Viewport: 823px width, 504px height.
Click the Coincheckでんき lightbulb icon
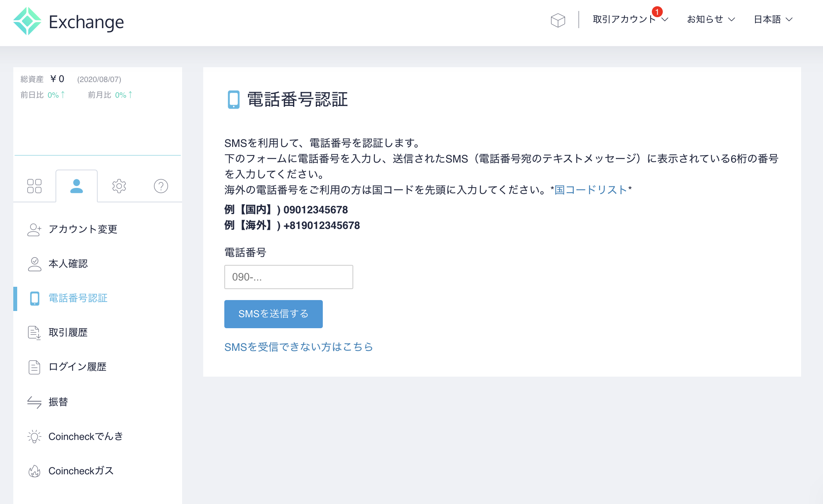click(34, 436)
